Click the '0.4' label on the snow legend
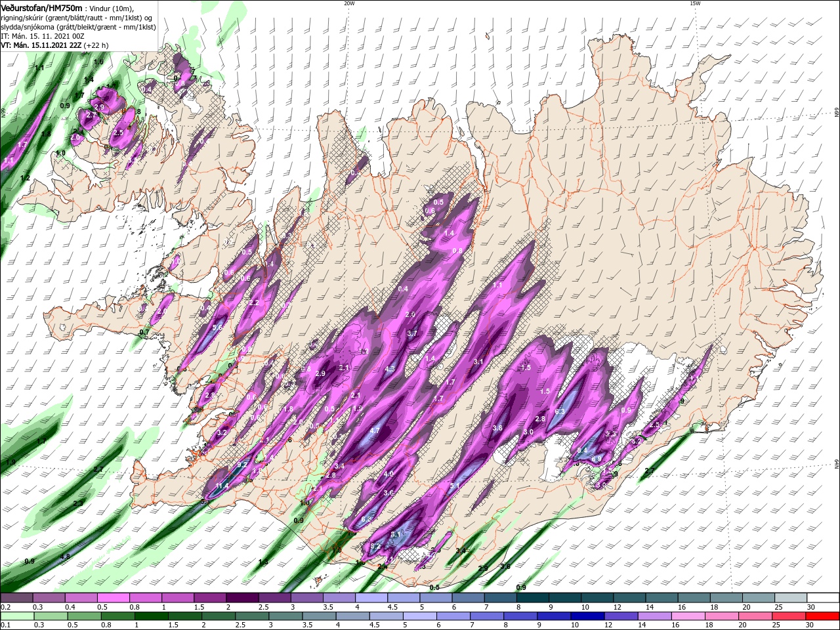This screenshot has width=840, height=630. 70,607
